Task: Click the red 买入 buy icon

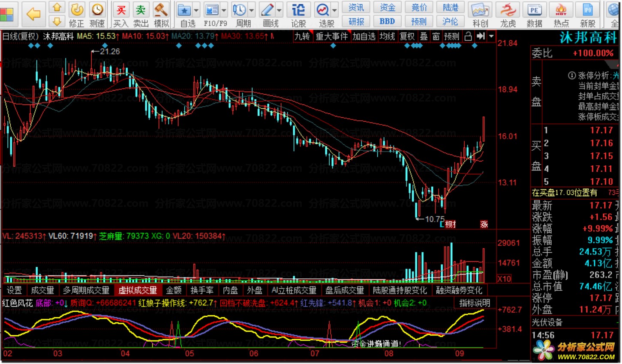Action: coord(121,9)
